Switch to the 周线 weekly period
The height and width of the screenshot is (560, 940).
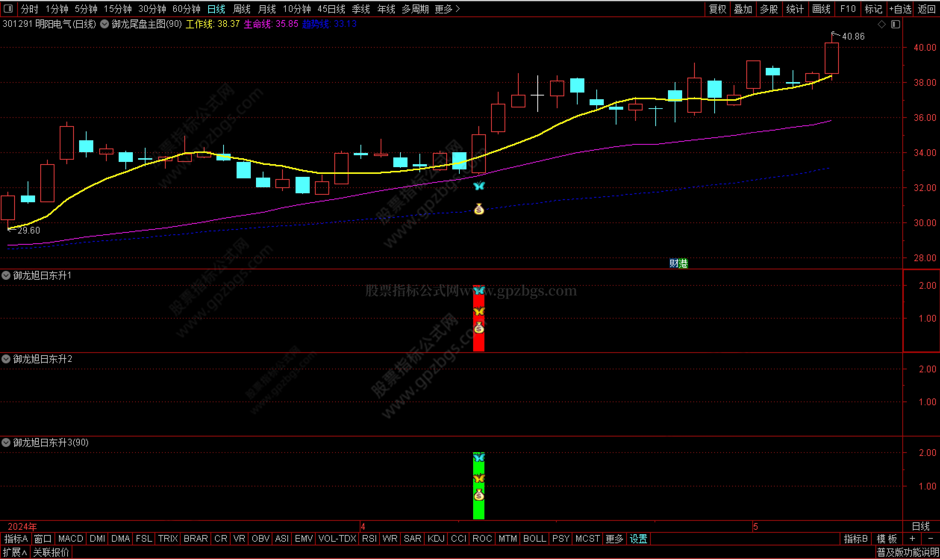pyautogui.click(x=241, y=9)
